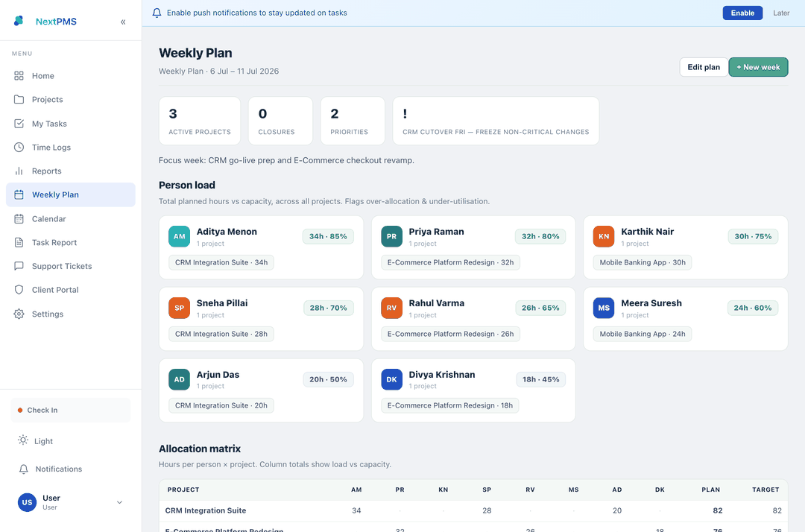Dismiss banner with Later
805x532 pixels.
(x=781, y=13)
